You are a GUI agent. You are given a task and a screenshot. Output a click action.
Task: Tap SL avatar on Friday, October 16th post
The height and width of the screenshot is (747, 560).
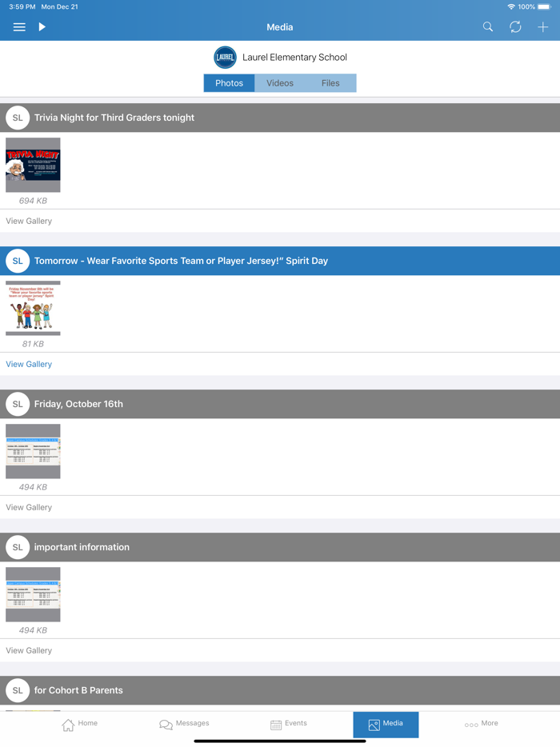pyautogui.click(x=18, y=404)
